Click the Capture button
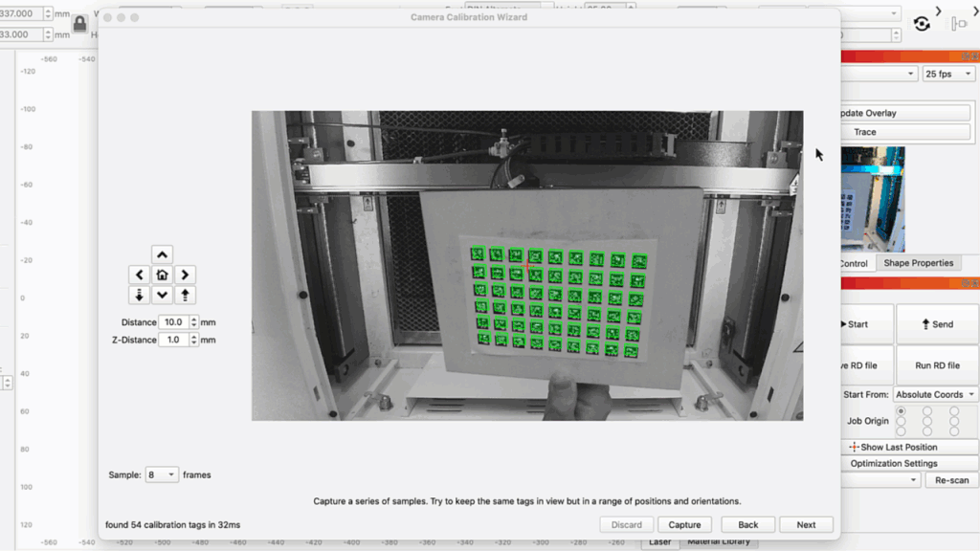The image size is (980, 551). pos(684,524)
